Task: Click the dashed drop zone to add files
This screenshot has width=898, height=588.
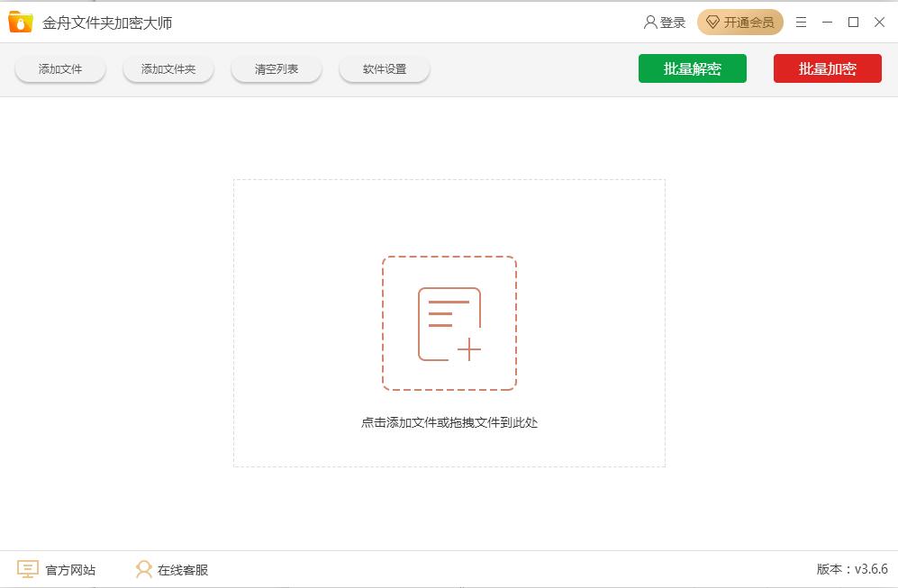Action: (x=449, y=421)
